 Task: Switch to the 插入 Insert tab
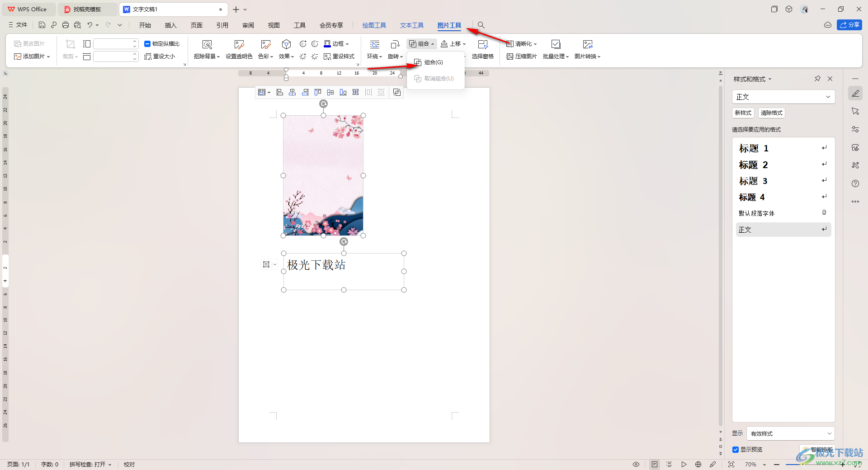(x=171, y=25)
